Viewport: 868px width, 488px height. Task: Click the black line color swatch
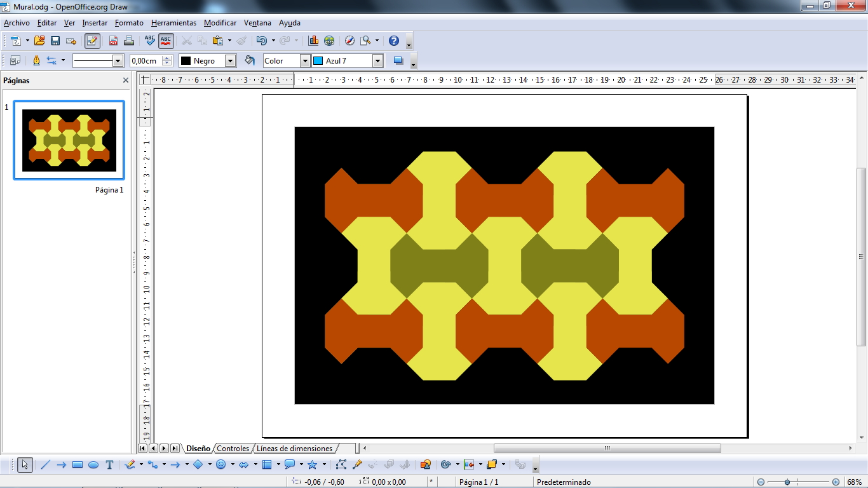186,61
